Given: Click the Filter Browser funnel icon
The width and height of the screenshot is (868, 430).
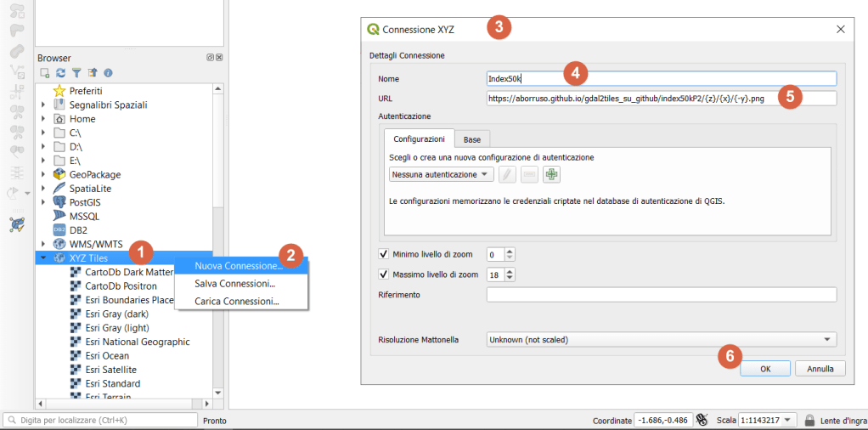Looking at the screenshot, I should point(76,73).
